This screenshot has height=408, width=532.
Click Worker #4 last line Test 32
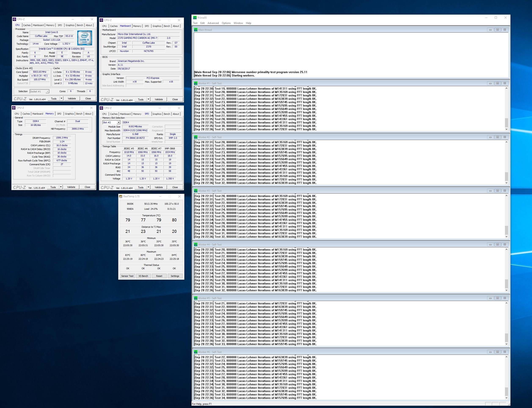tap(255, 290)
